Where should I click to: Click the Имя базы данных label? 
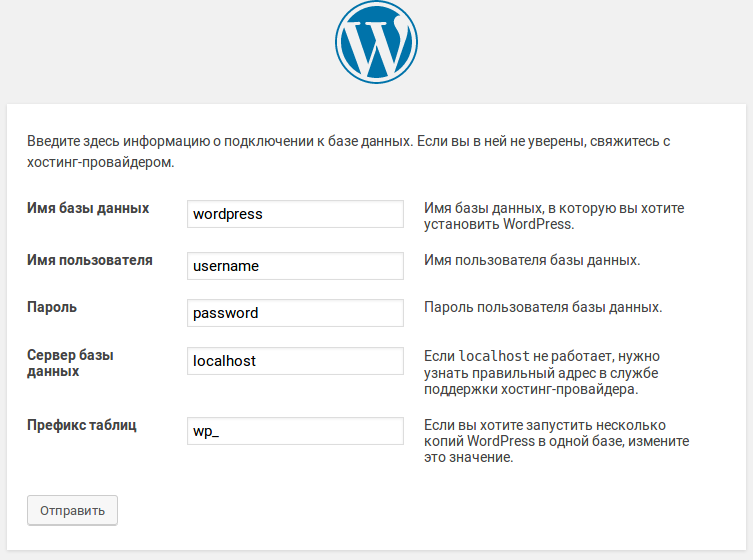[88, 208]
